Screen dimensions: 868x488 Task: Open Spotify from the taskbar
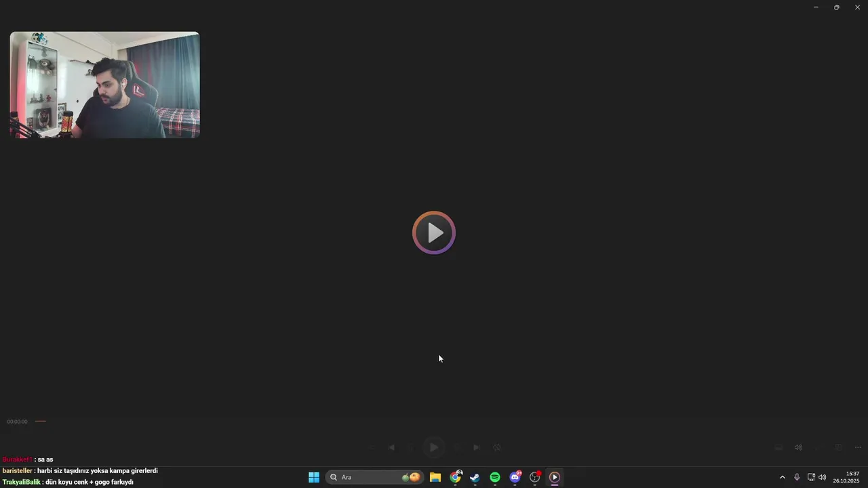[x=495, y=477]
